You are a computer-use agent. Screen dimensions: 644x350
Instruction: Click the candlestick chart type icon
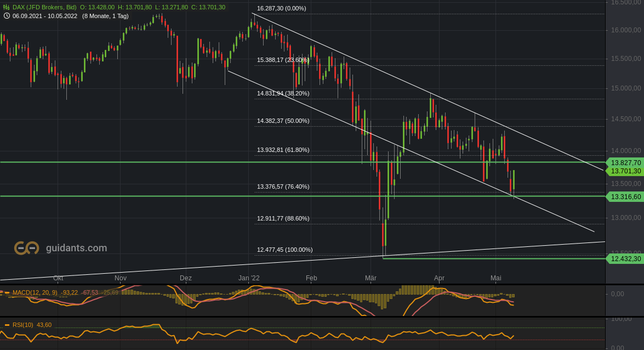click(5, 8)
